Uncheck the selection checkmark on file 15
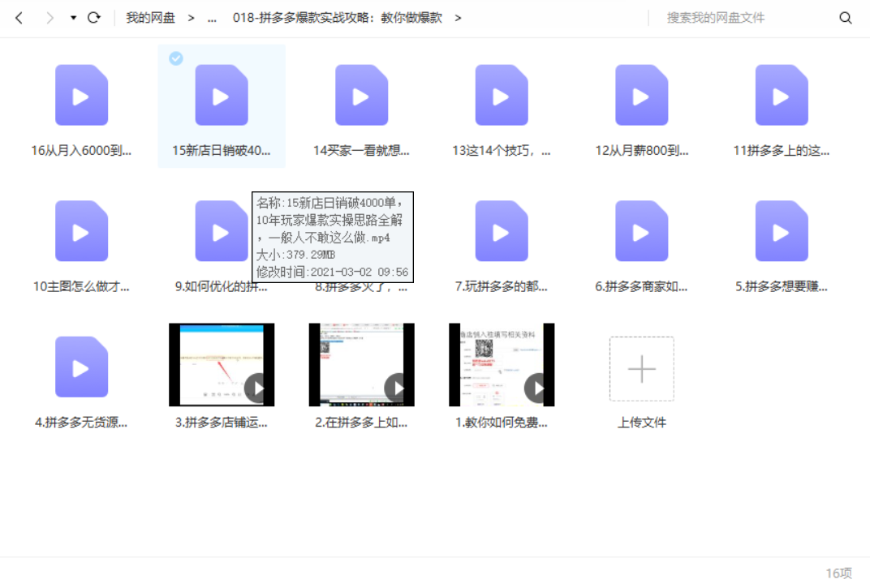The width and height of the screenshot is (870, 588). pyautogui.click(x=176, y=58)
